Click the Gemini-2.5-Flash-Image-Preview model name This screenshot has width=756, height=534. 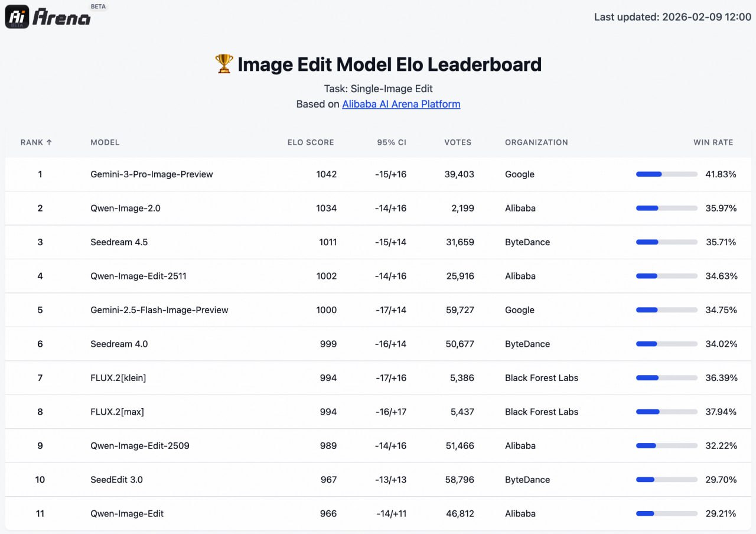(159, 310)
